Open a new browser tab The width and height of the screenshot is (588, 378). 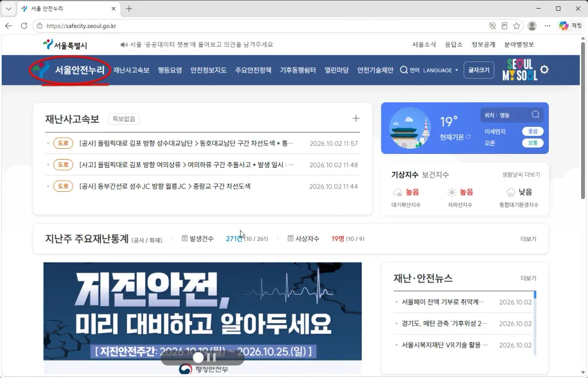pos(129,9)
